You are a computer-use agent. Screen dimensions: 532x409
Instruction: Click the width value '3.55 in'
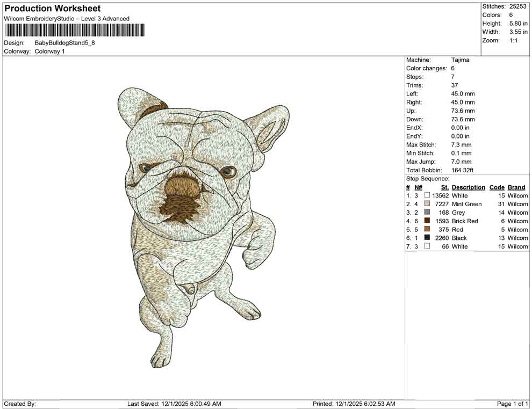(x=519, y=32)
